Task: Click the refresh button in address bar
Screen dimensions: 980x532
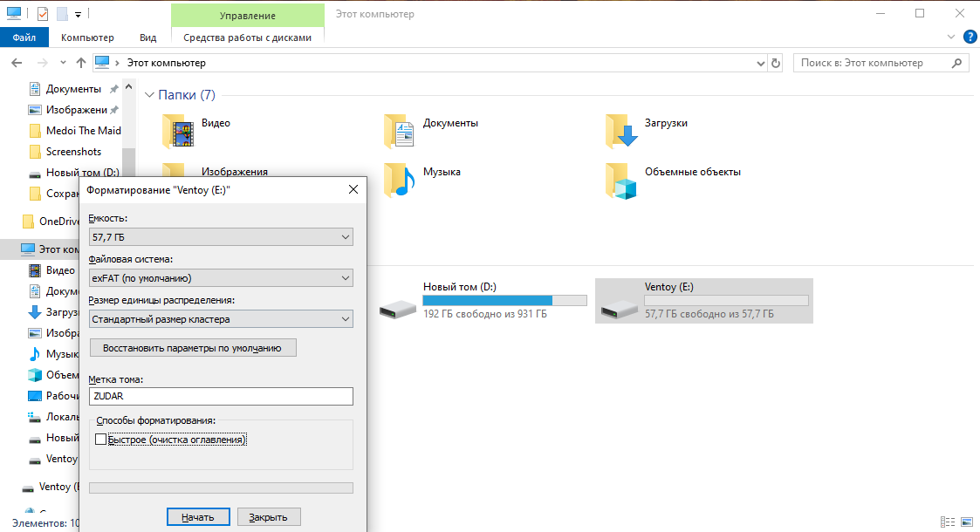Action: (776, 63)
